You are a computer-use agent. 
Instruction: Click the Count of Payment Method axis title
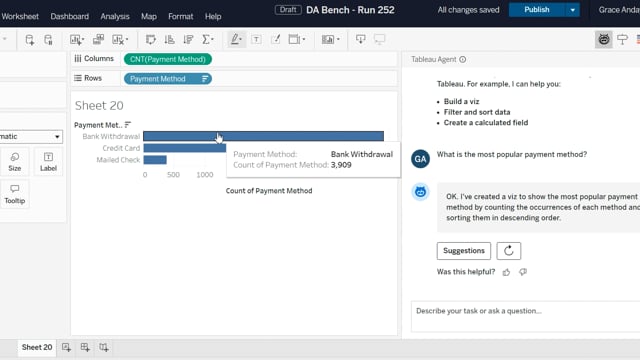(269, 191)
